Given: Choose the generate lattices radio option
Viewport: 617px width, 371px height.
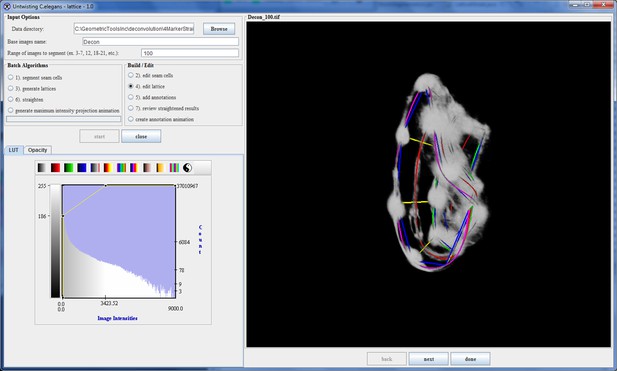Looking at the screenshot, I should 11,89.
